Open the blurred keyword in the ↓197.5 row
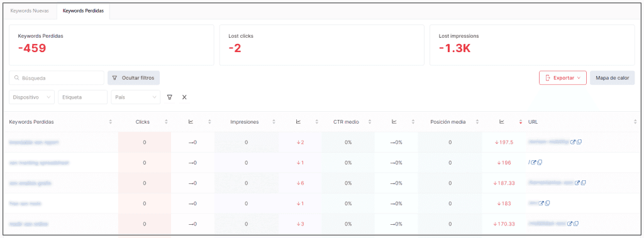This screenshot has width=644, height=238. point(34,143)
